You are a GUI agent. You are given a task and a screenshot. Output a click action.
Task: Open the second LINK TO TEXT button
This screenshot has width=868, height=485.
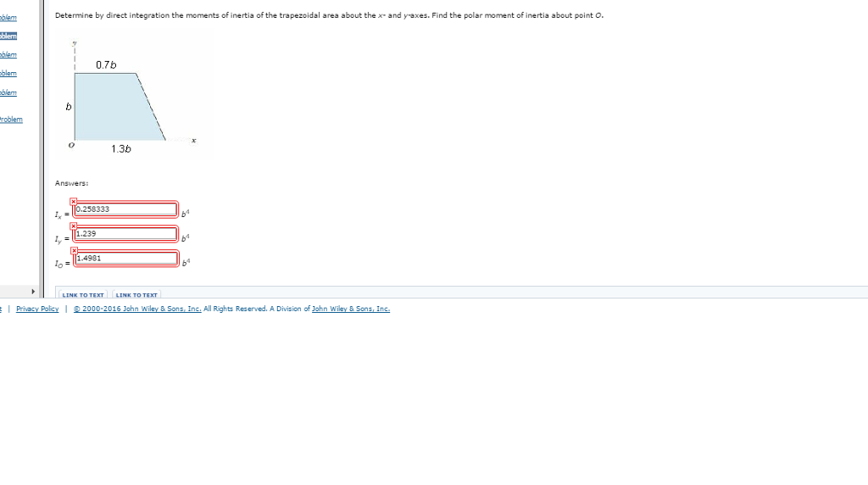[136, 294]
